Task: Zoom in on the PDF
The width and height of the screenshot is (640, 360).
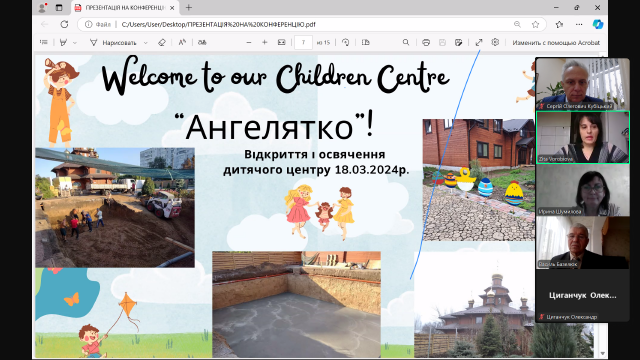Action: pos(264,42)
